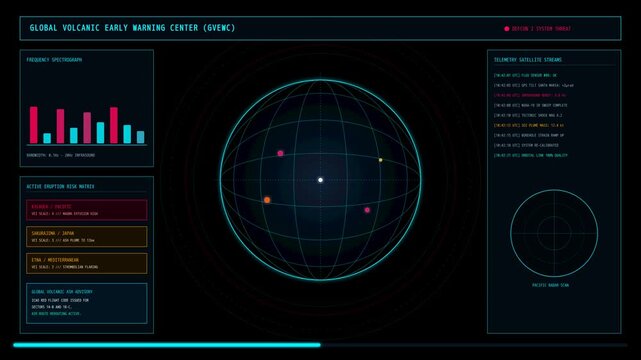Click the Pacific Radar Scan label

[550, 285]
